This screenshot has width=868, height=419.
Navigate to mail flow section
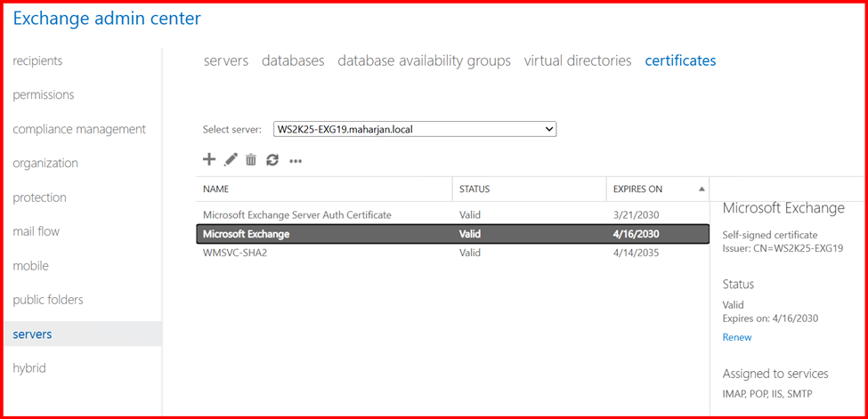[37, 231]
